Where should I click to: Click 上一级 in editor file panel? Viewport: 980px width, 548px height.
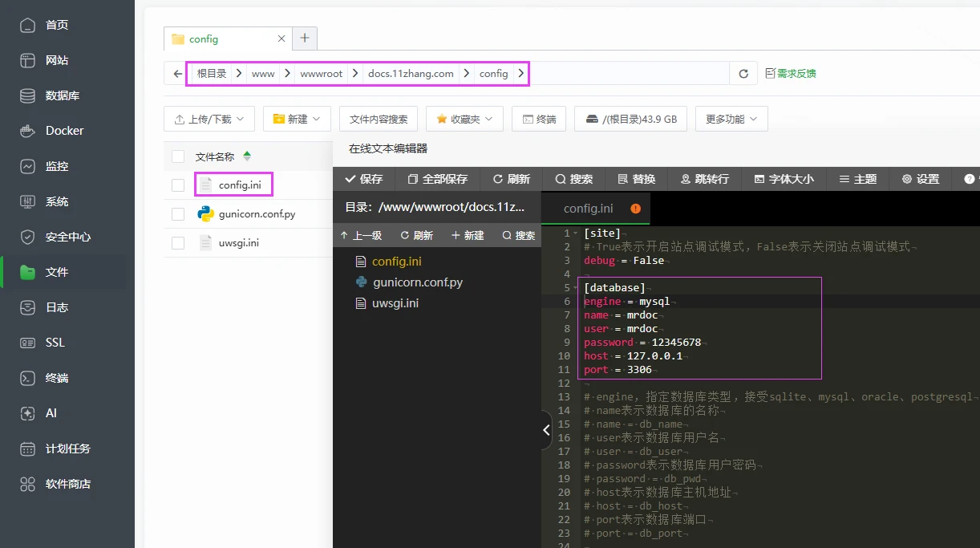[x=361, y=235]
